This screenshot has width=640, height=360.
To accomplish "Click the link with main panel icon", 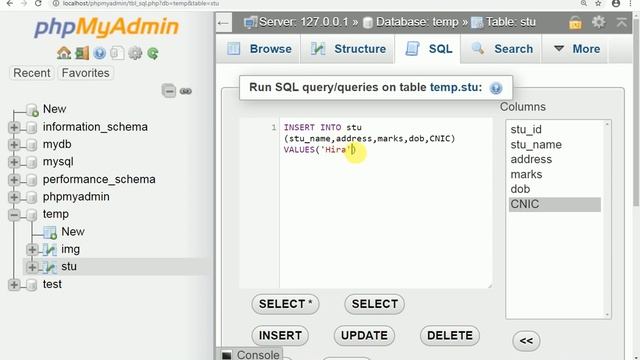I will (186, 91).
